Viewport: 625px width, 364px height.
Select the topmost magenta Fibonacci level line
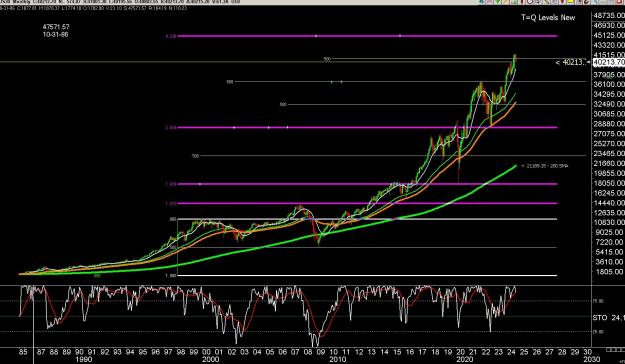pyautogui.click(x=367, y=36)
